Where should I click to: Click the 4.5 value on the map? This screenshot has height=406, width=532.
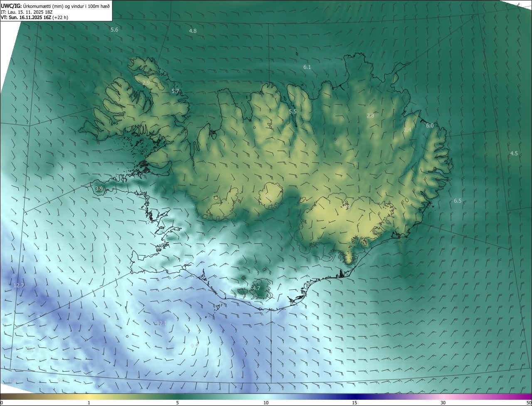pyautogui.click(x=514, y=154)
